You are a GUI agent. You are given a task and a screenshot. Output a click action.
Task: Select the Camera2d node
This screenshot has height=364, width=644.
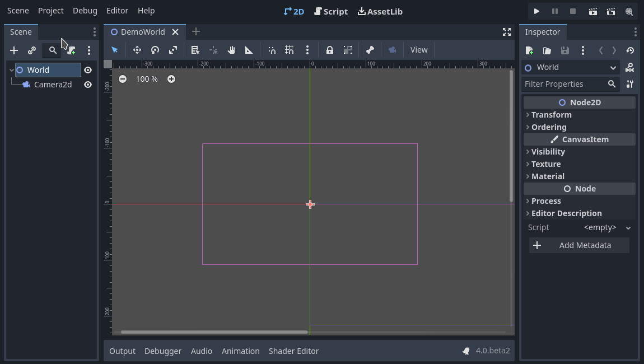click(x=53, y=84)
